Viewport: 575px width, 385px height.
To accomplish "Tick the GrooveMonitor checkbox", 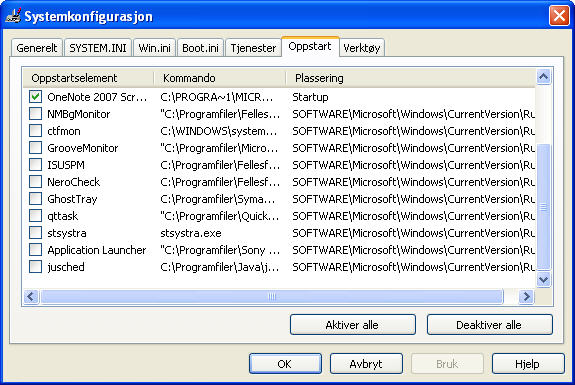I will click(x=35, y=148).
